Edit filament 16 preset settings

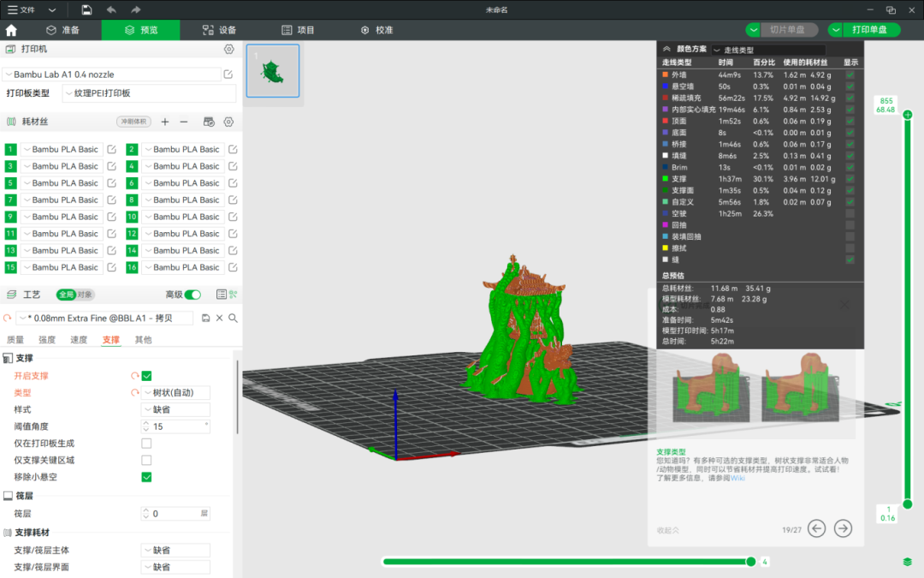pos(233,267)
